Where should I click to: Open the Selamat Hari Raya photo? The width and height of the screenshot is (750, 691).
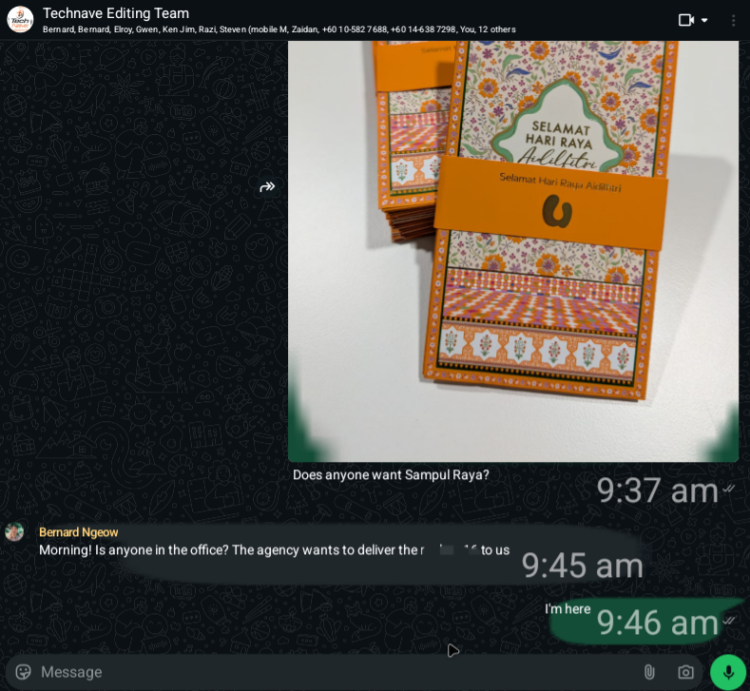513,251
